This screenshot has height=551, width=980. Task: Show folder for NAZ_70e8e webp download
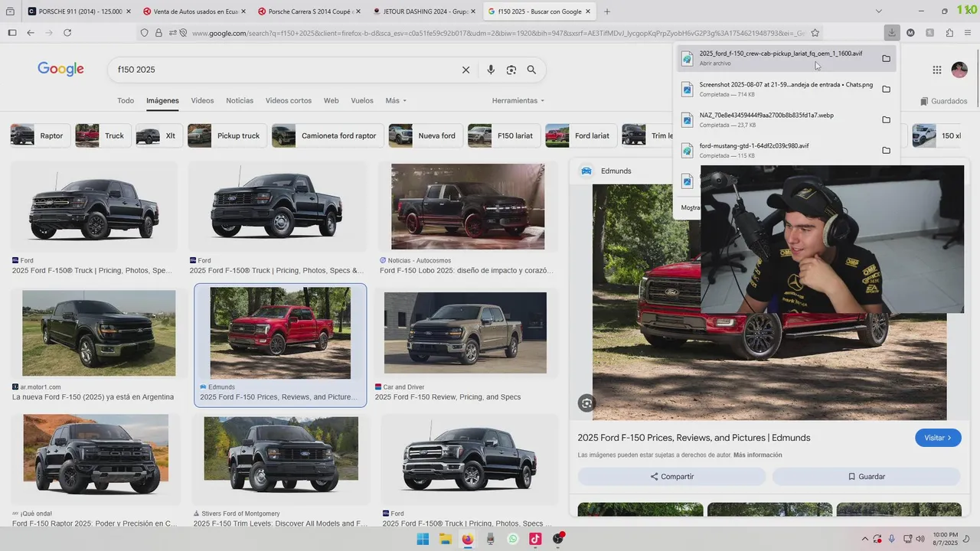tap(886, 119)
